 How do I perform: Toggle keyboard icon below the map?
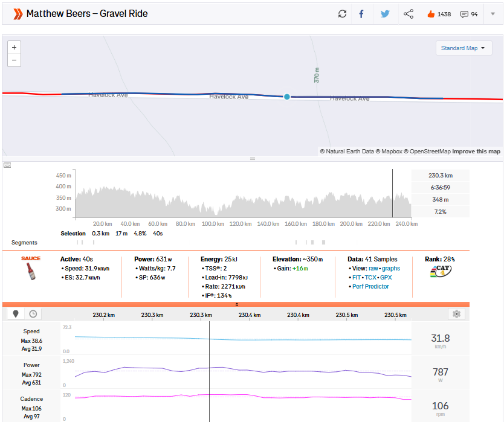7,165
